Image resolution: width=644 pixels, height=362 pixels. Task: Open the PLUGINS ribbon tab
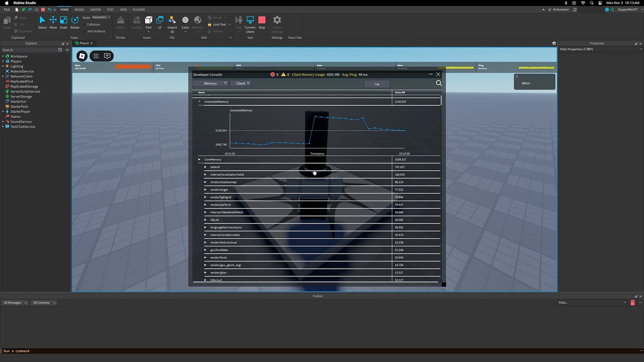pos(139,9)
